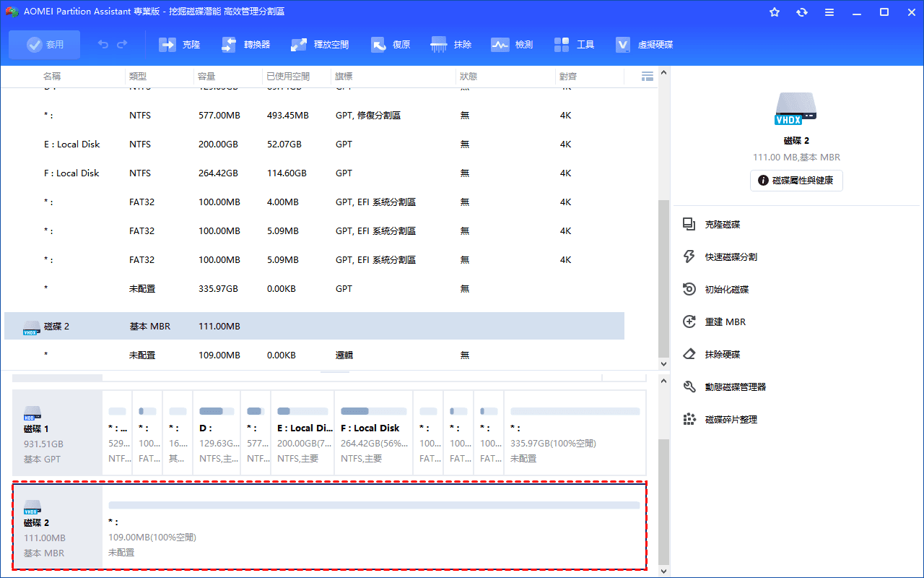
Task: Click the refresh icon in title bar
Action: point(802,12)
